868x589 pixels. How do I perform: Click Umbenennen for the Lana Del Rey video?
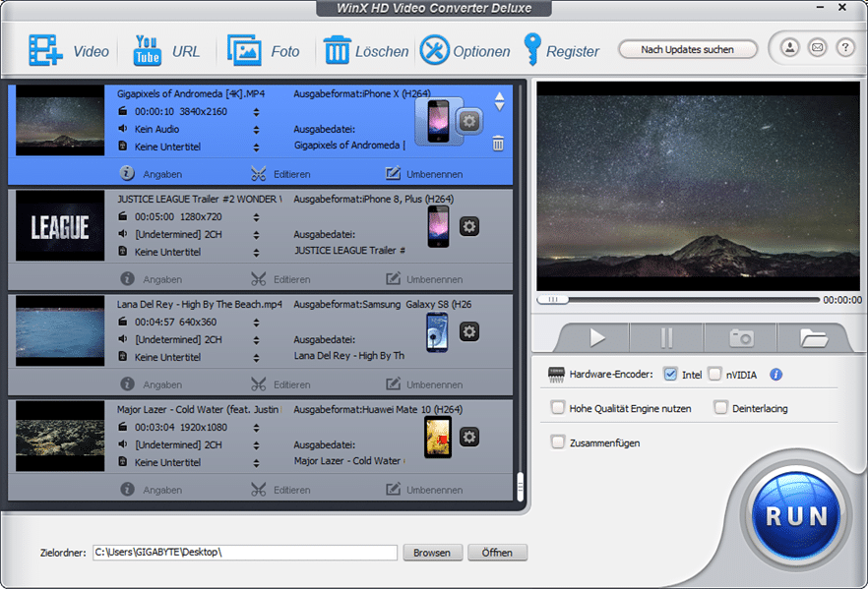[x=423, y=384]
